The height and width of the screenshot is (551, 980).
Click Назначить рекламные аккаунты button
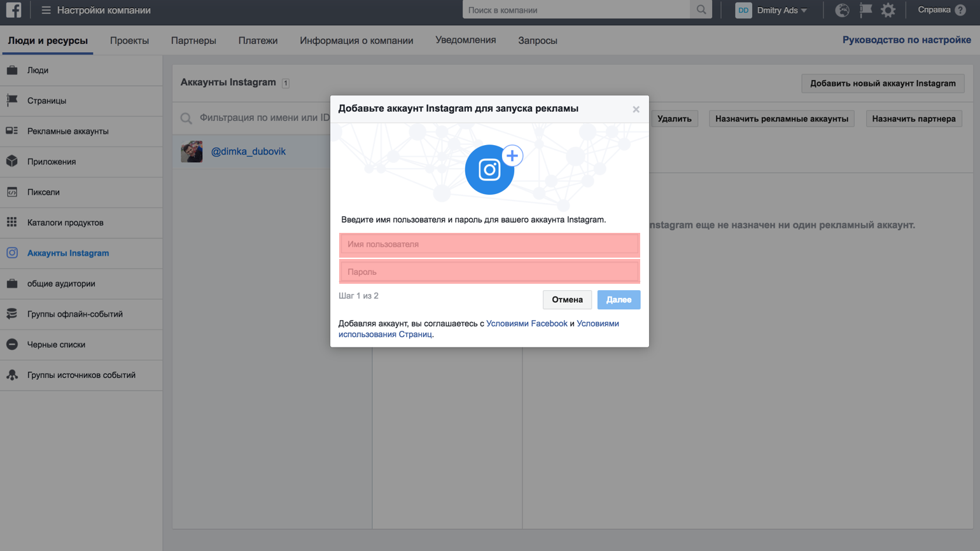tap(781, 118)
